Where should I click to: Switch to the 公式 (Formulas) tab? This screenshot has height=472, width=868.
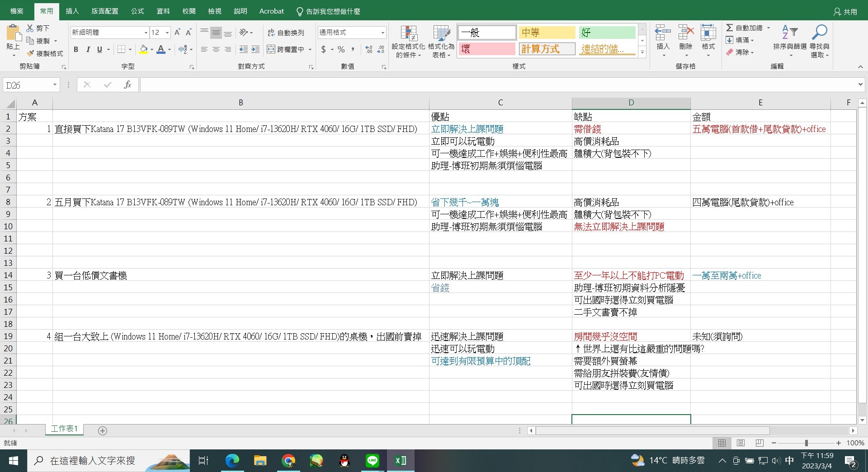pyautogui.click(x=137, y=11)
